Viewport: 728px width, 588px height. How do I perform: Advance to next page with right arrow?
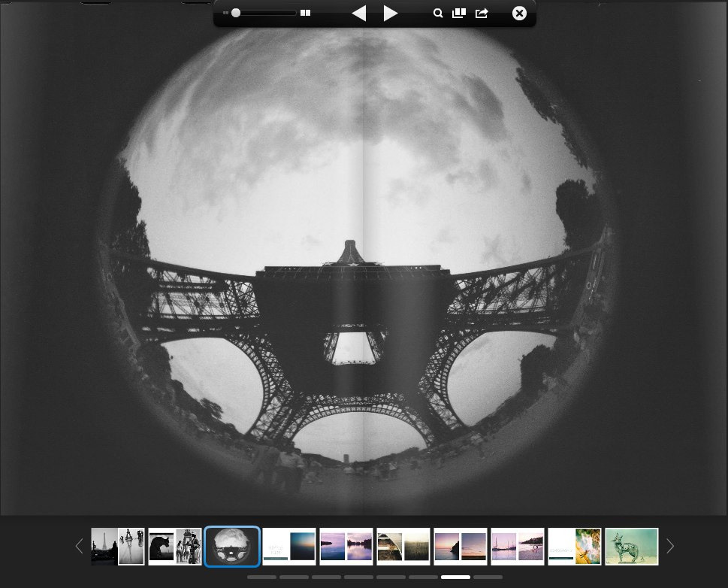390,14
